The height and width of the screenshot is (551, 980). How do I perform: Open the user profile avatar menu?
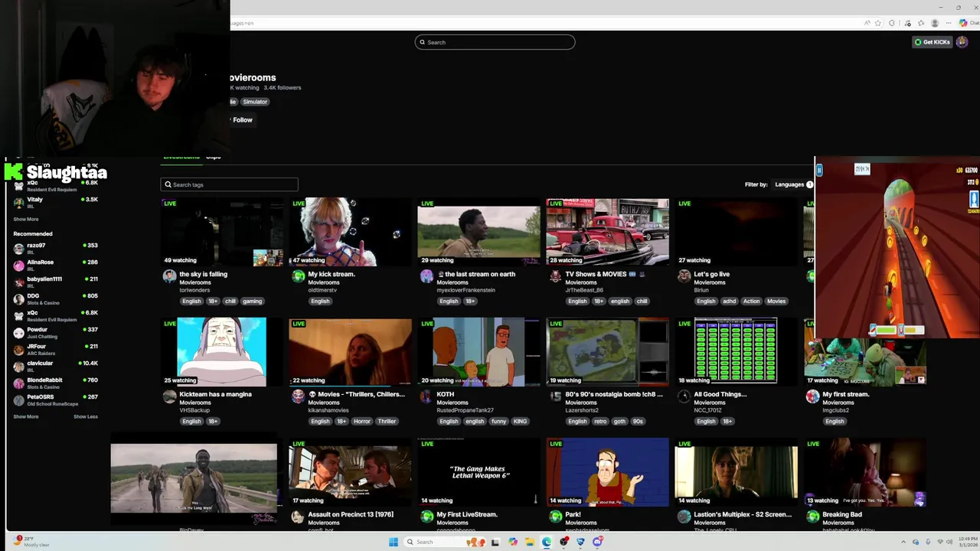coord(962,42)
